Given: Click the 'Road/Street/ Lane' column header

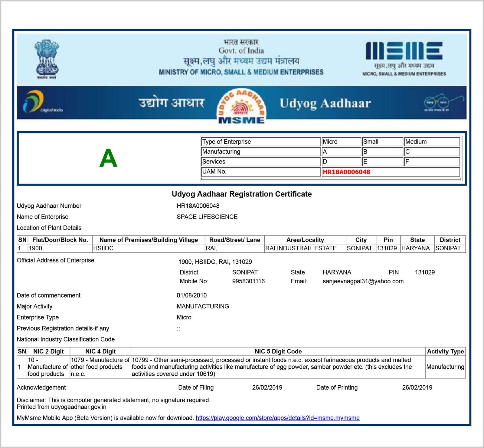Looking at the screenshot, I should 235,240.
